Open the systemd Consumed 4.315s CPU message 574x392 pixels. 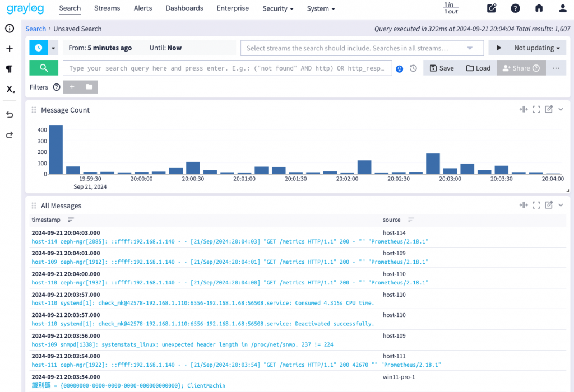(203, 303)
